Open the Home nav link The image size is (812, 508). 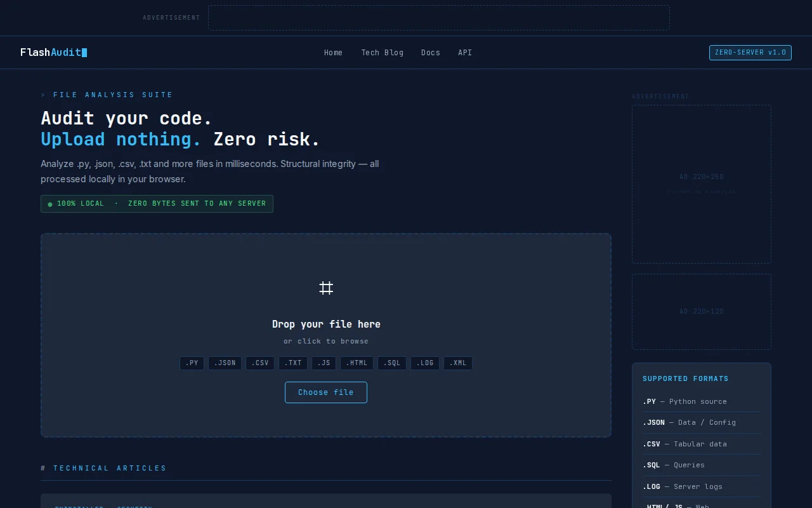[x=333, y=53]
